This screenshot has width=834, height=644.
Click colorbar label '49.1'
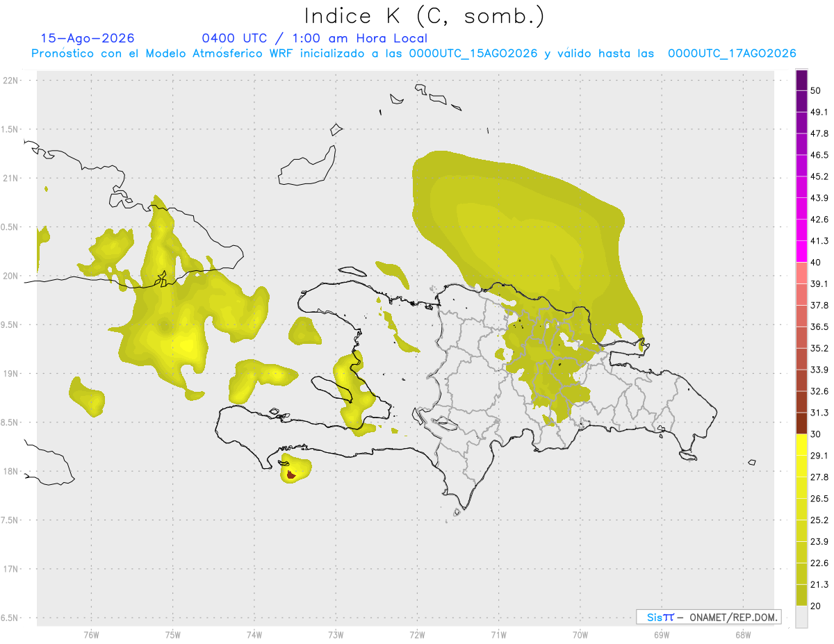(x=819, y=112)
